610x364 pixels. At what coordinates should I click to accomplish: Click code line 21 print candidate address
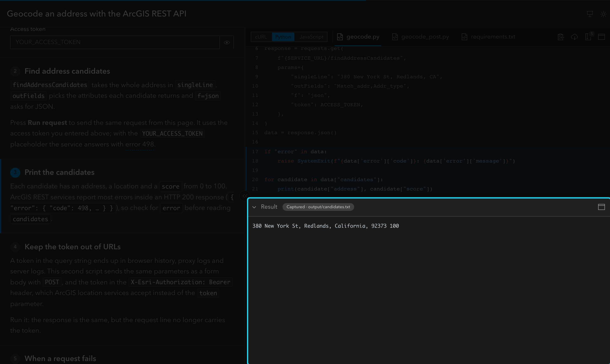(x=355, y=189)
